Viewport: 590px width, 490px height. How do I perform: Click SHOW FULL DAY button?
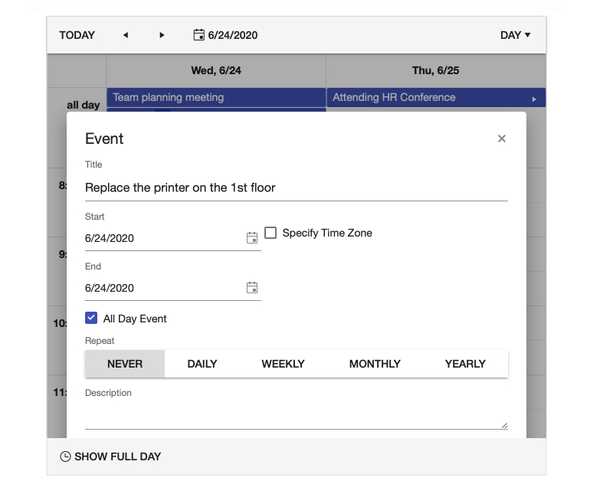110,457
